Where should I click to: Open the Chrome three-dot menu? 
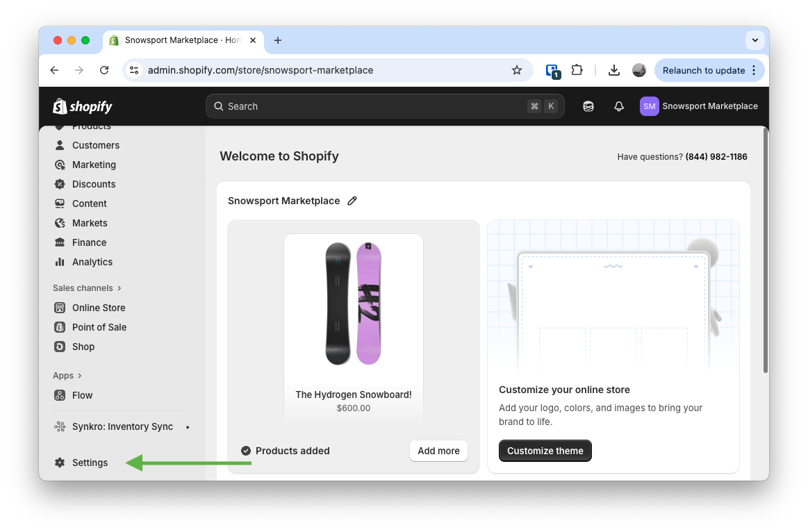point(755,71)
